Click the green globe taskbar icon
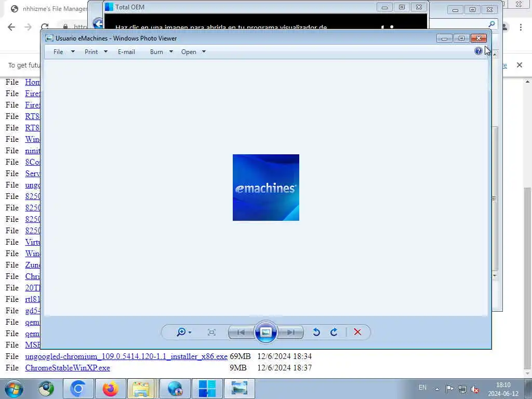The image size is (532, 399). pyautogui.click(x=46, y=389)
